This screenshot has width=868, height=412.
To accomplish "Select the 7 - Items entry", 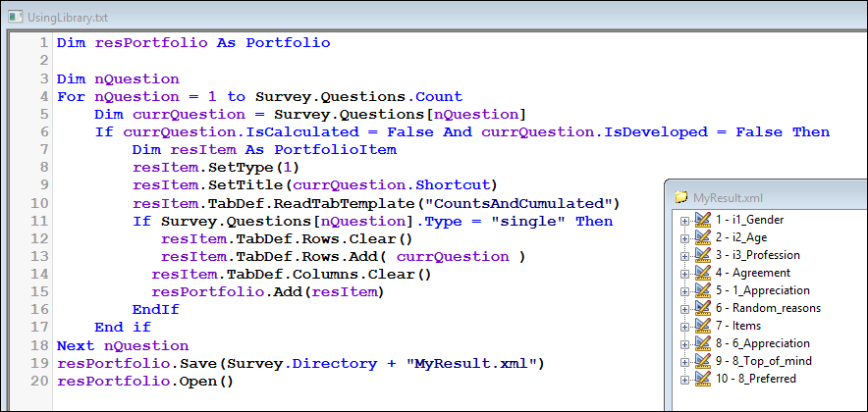I will (x=738, y=326).
